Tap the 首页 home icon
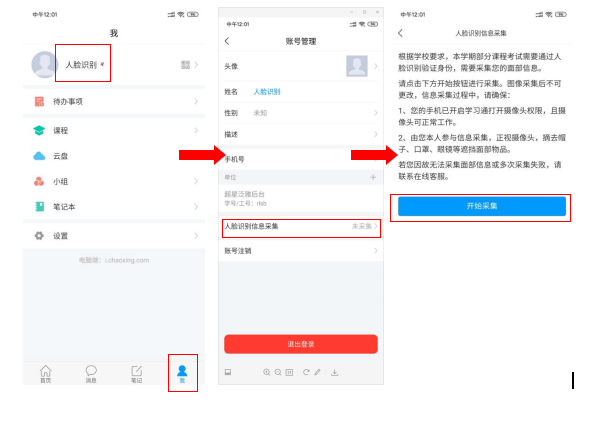 pos(45,372)
